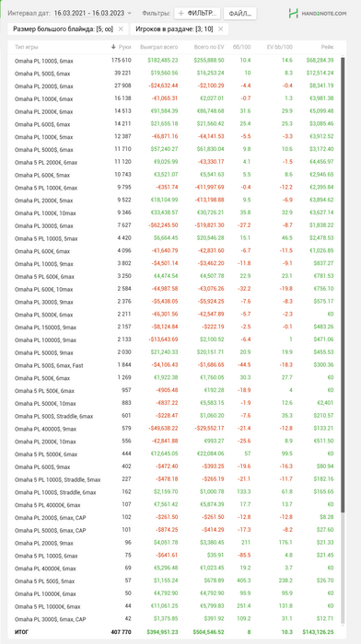Select the Omaha PL 2000$, 6max, CAP row
361x644 pixels.
pos(174,518)
